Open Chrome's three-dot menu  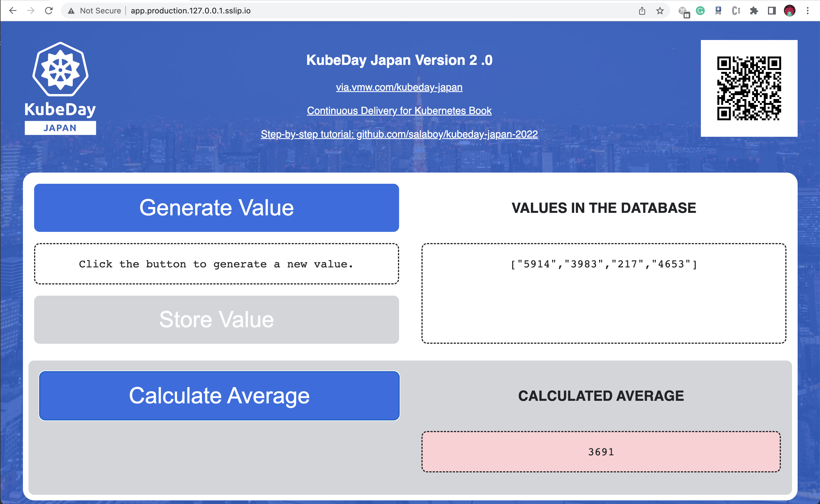pyautogui.click(x=808, y=11)
